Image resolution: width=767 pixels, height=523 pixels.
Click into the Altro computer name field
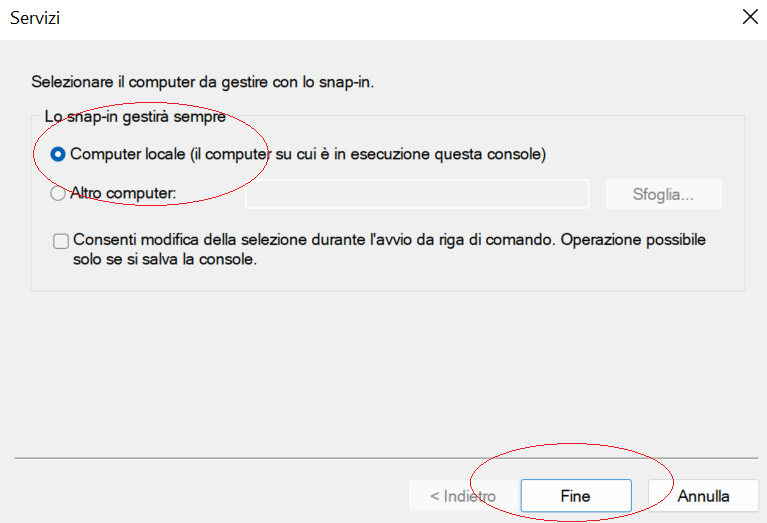pos(417,194)
